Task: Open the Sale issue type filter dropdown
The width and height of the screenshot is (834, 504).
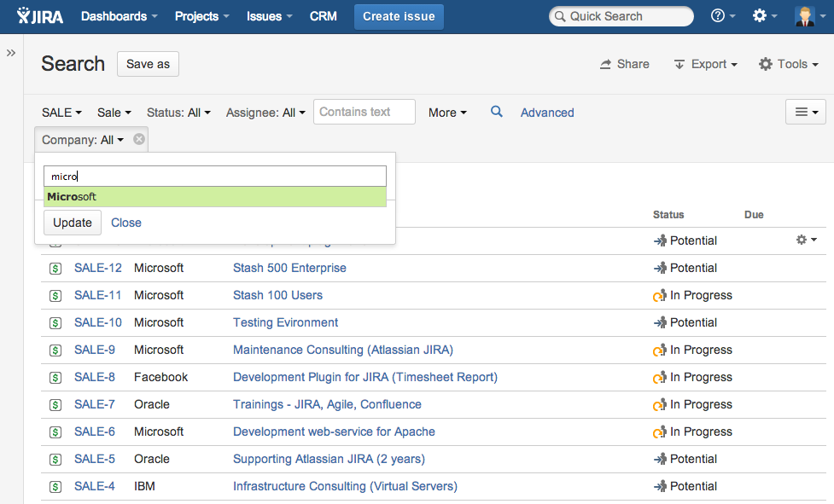Action: click(x=114, y=113)
